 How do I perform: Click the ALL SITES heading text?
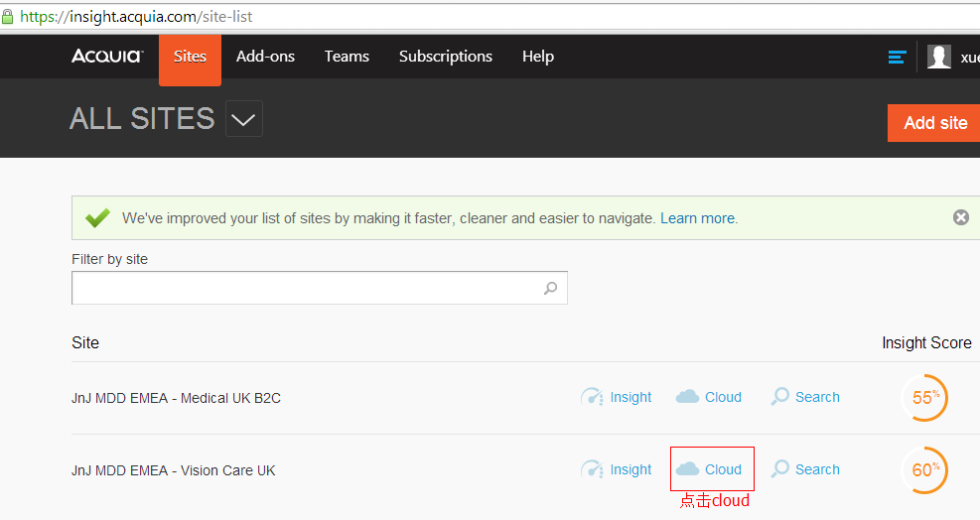point(142,119)
